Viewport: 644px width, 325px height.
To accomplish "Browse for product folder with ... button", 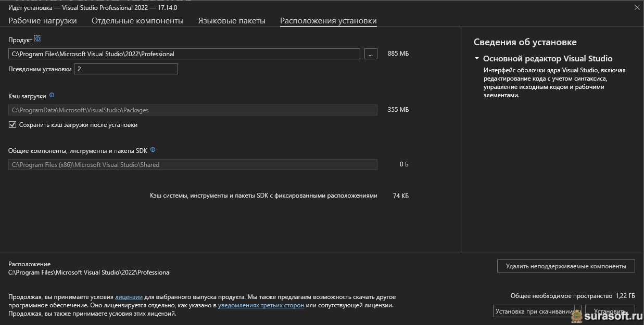I will [x=371, y=54].
